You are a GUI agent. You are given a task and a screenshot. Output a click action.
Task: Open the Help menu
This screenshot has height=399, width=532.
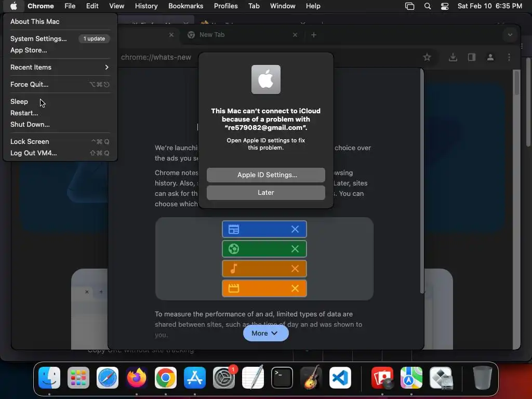click(313, 6)
